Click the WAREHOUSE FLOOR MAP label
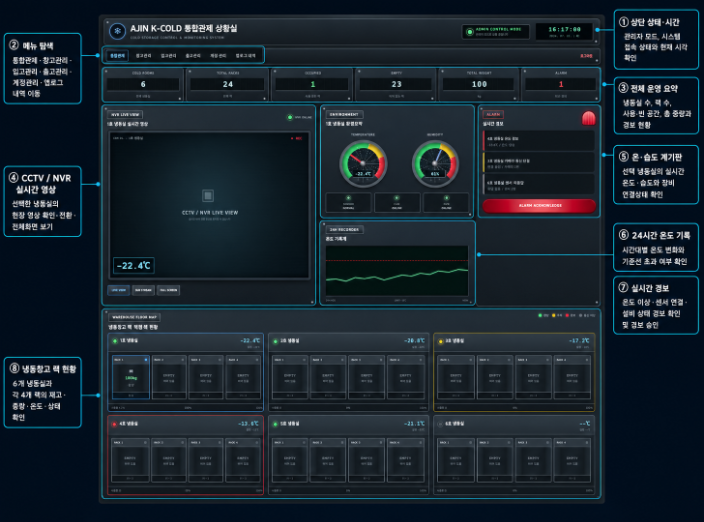 click(134, 317)
